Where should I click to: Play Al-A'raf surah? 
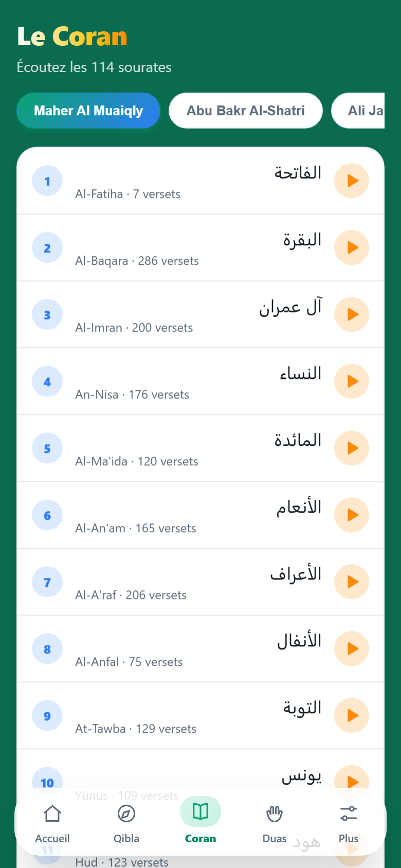point(352,582)
